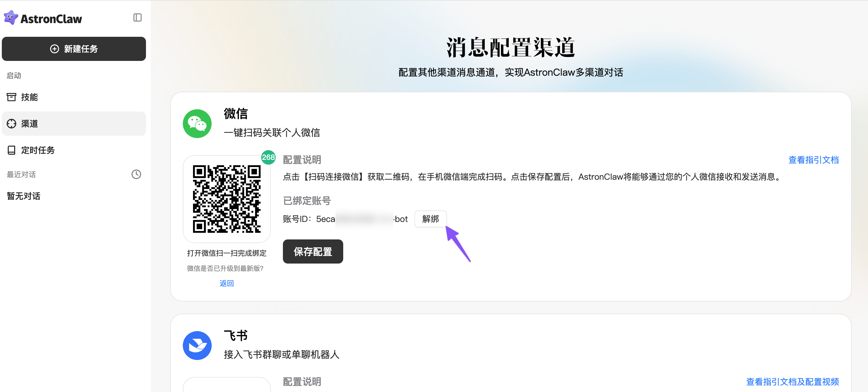Click the 启动 section label
The image size is (868, 392).
click(x=14, y=75)
